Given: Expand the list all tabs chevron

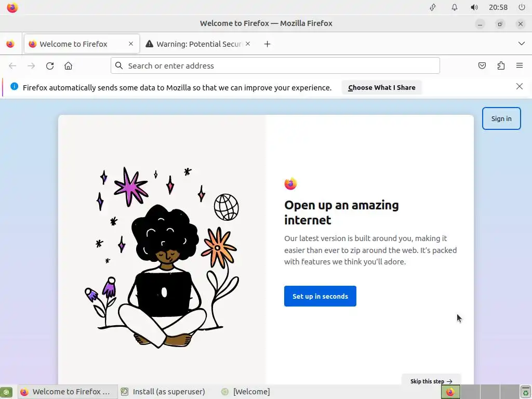Looking at the screenshot, I should 522,44.
